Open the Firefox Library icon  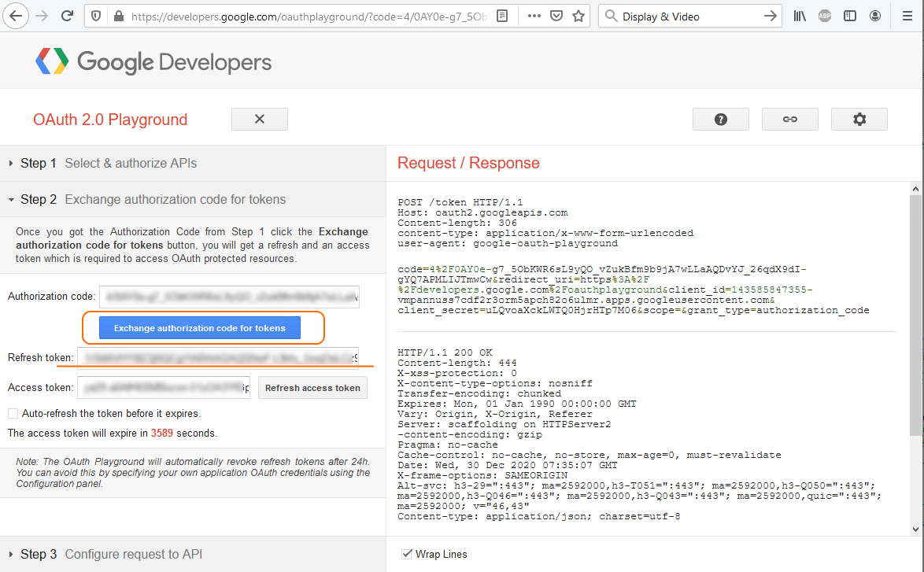[800, 16]
